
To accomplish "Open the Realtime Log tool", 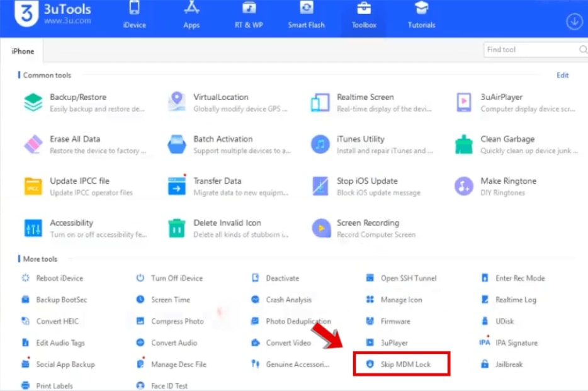I will click(x=509, y=300).
